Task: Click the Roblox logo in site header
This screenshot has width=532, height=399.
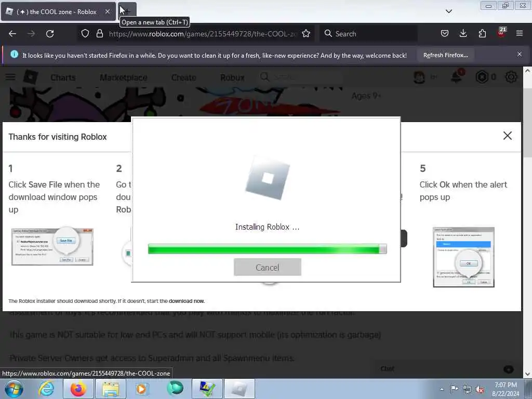Action: tap(31, 77)
